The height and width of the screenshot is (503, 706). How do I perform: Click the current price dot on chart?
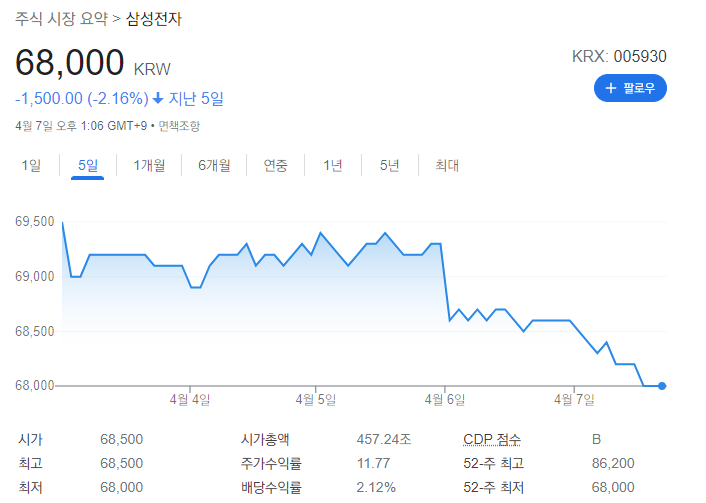tap(661, 385)
